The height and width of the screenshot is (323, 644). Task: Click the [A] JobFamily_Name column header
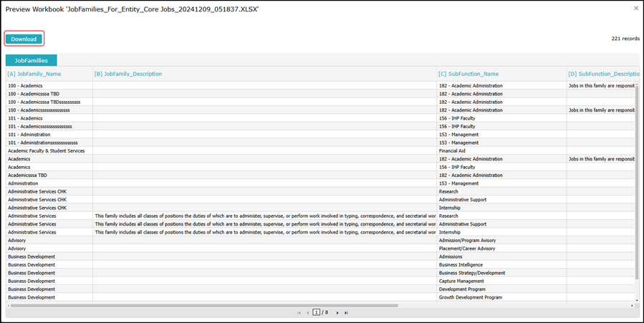click(x=34, y=74)
